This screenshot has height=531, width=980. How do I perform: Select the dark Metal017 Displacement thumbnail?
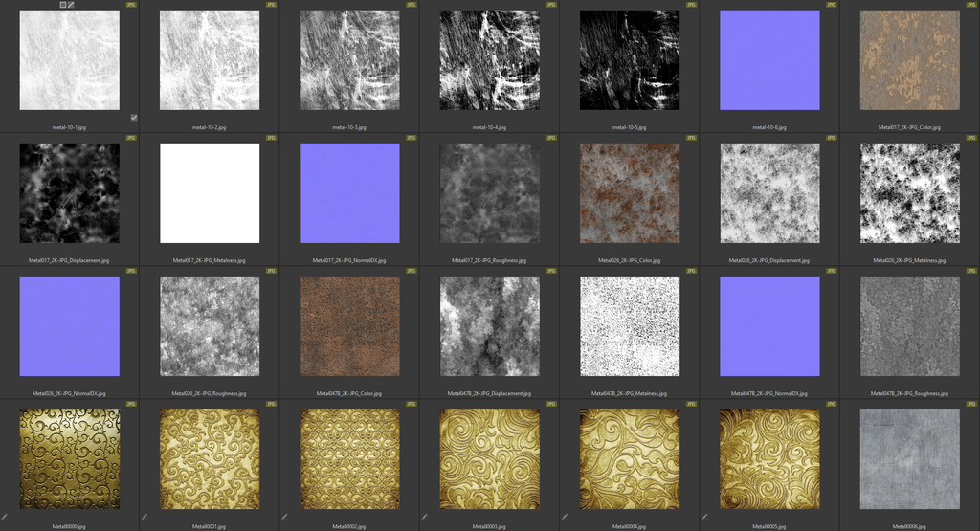[x=70, y=193]
